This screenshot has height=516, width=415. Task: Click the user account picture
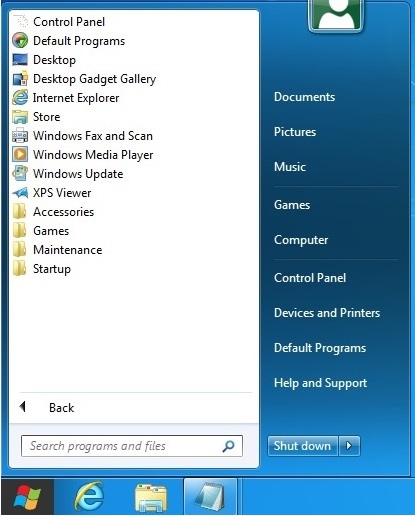[336, 15]
